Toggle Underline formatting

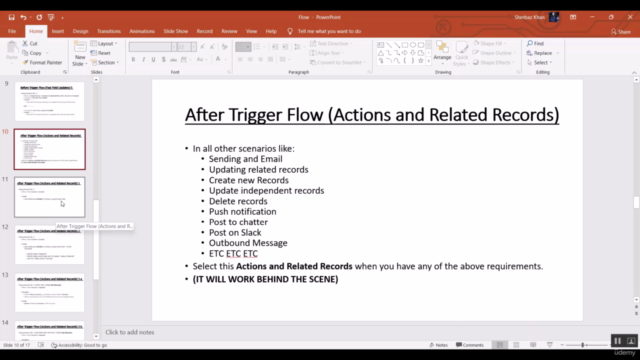coord(153,60)
